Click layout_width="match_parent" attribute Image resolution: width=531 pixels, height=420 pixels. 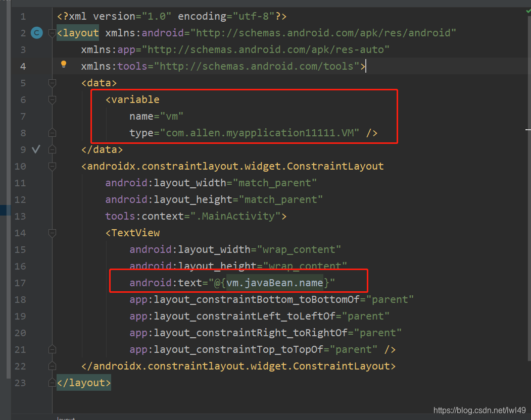click(211, 183)
